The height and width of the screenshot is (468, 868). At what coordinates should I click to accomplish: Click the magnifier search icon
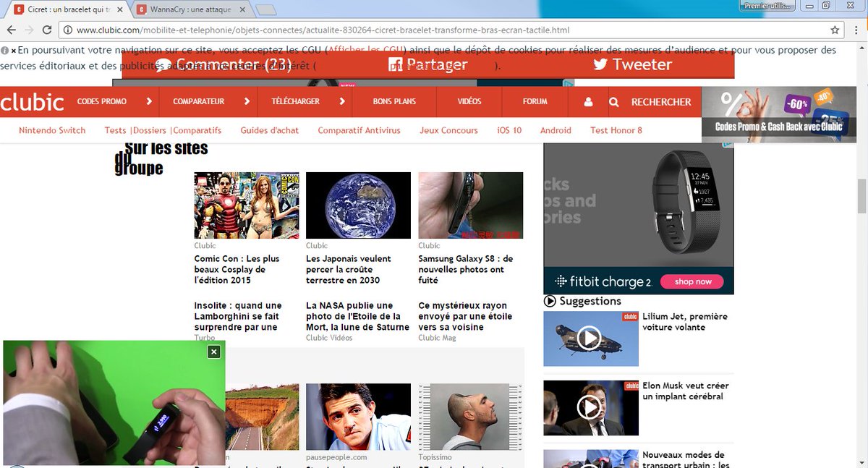pos(613,102)
